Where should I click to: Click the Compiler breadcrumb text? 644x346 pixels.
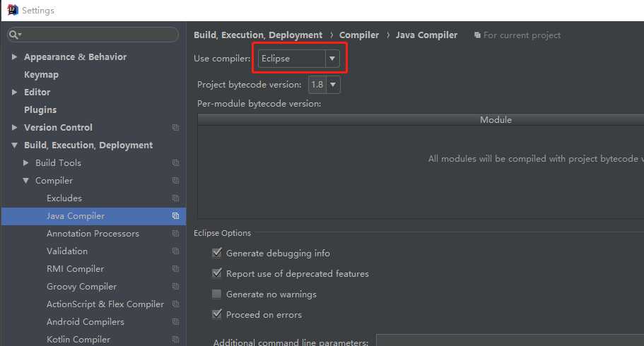[359, 35]
